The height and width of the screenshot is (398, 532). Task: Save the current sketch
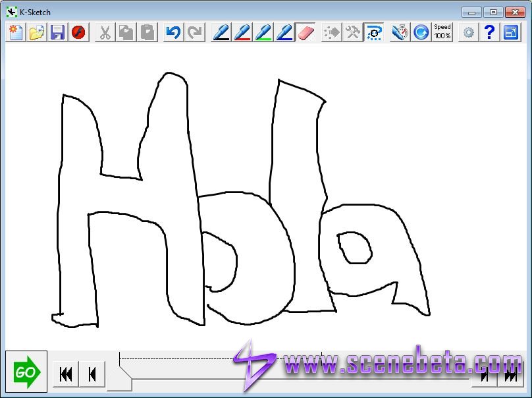pyautogui.click(x=57, y=32)
